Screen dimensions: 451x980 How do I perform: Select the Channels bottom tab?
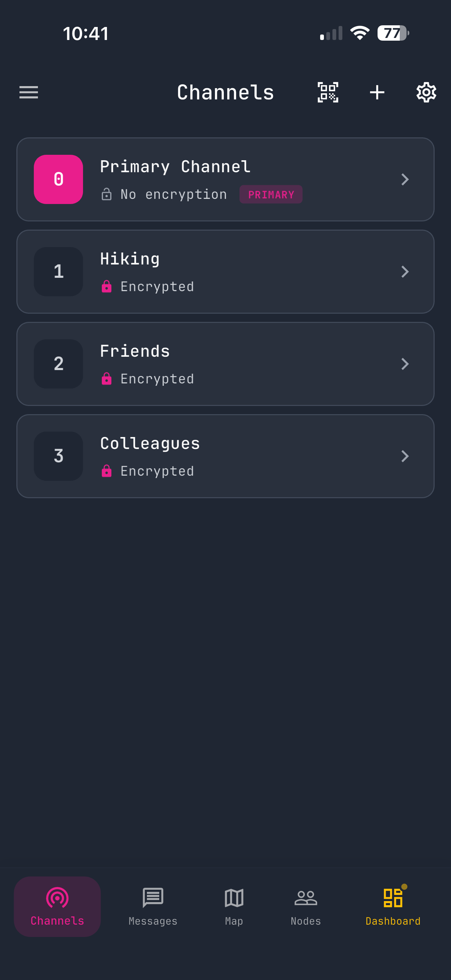pyautogui.click(x=57, y=906)
